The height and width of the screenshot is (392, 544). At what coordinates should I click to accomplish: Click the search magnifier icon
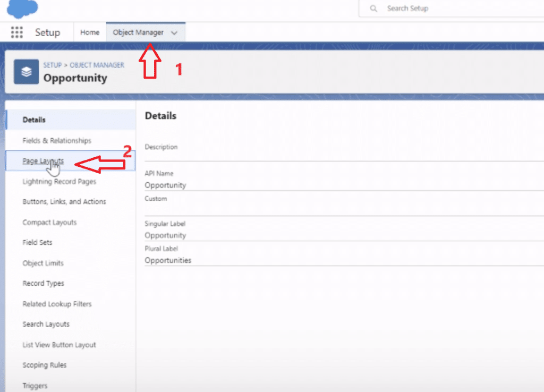coord(373,8)
